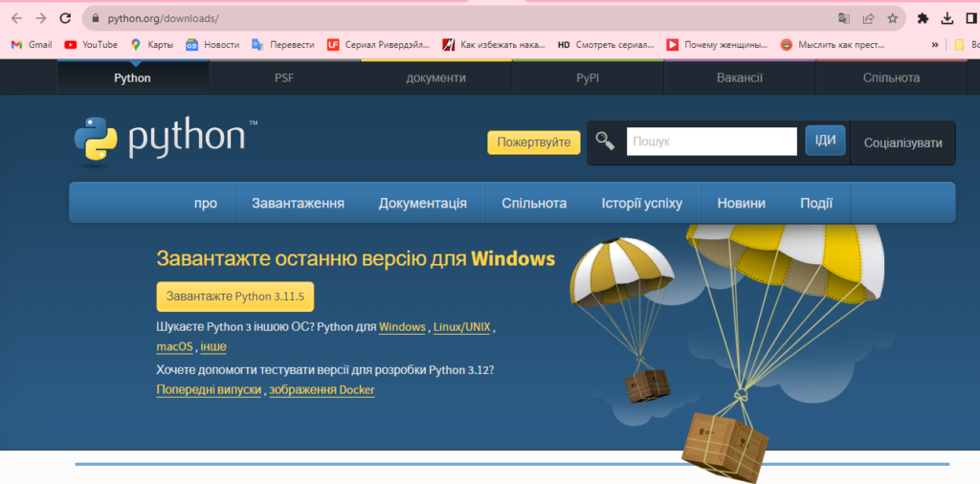Click the magnifying glass search icon
Screen dimensions: 980x484
pos(605,142)
